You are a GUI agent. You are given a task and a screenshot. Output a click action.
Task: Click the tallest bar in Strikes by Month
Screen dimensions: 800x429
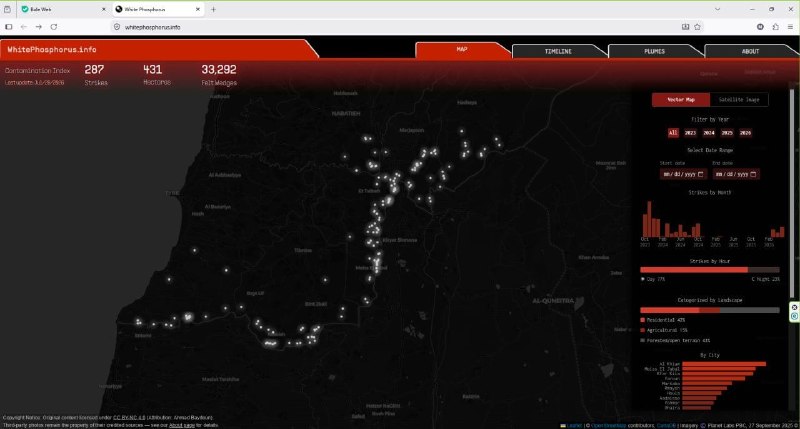pyautogui.click(x=649, y=219)
